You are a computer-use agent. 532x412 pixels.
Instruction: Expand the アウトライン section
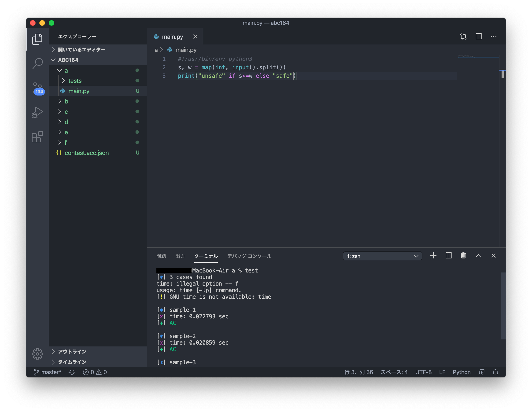98,352
